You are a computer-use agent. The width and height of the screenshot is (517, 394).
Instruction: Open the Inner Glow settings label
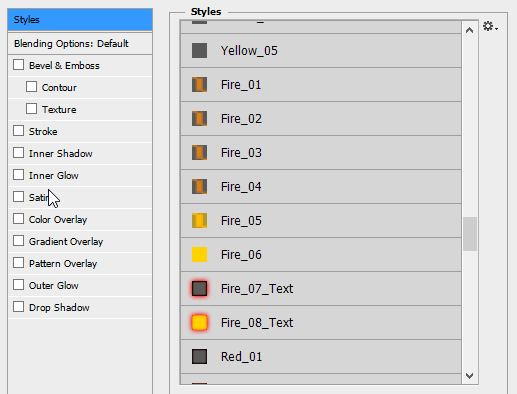tap(53, 176)
